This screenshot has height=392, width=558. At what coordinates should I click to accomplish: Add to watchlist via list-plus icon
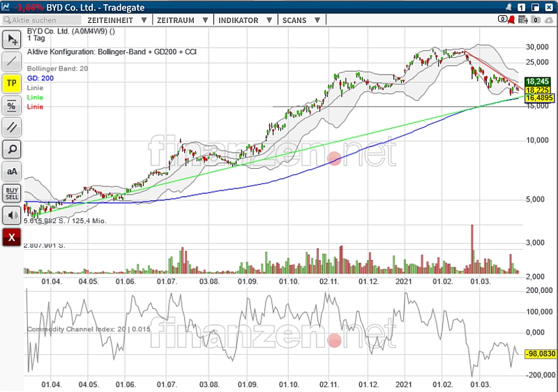tap(522, 20)
